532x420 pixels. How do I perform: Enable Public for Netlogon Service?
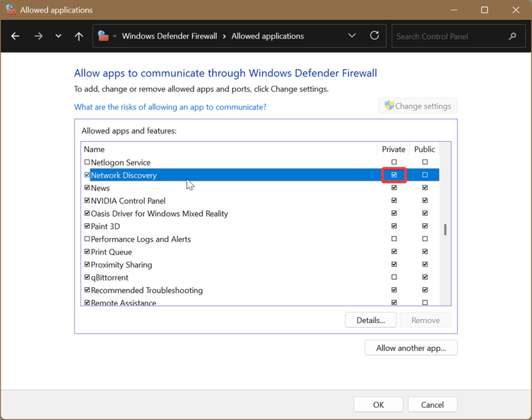425,162
